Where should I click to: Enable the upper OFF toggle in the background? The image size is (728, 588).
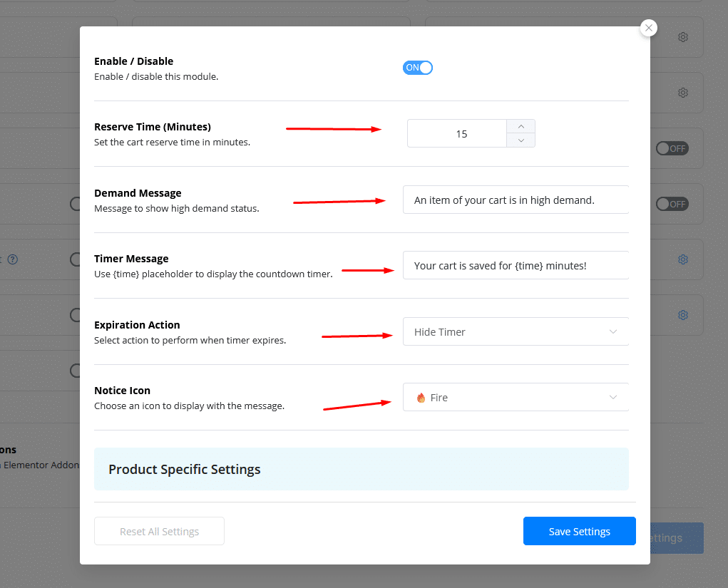(671, 148)
